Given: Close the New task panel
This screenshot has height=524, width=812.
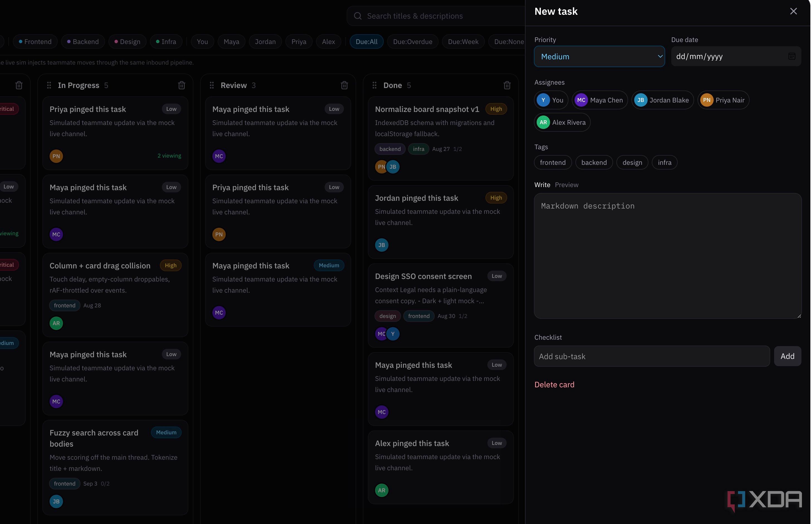Looking at the screenshot, I should click(793, 11).
